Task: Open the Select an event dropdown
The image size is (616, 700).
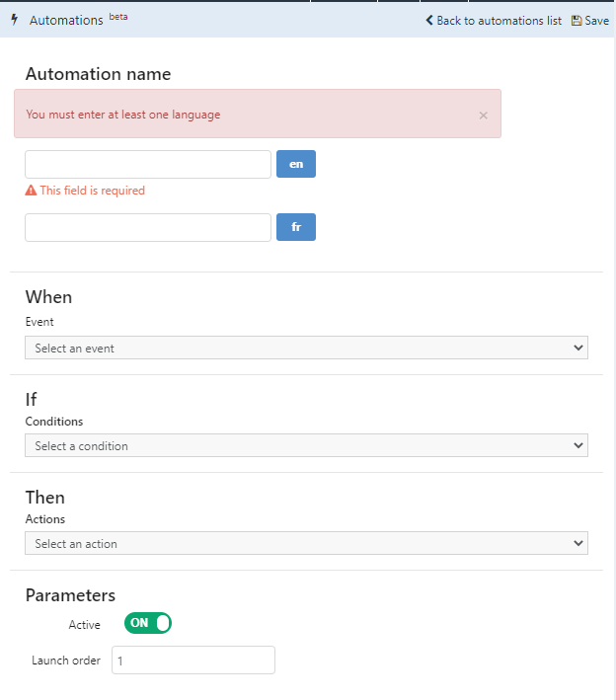Action: coord(306,348)
